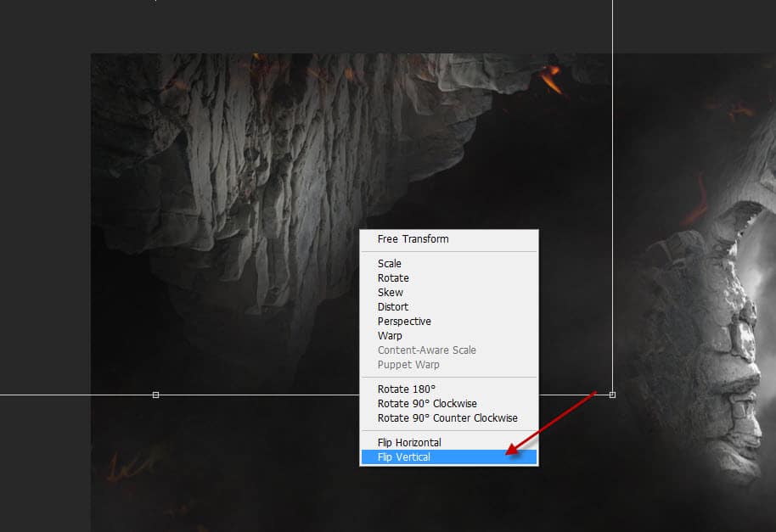
Task: Pick Rotate in the transform menu
Action: pyautogui.click(x=393, y=278)
